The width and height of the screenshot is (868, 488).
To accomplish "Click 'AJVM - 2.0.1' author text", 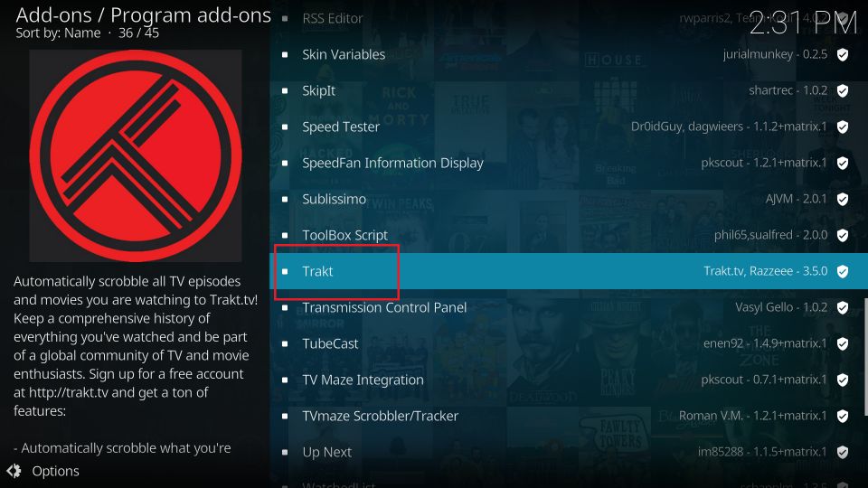I will (796, 199).
